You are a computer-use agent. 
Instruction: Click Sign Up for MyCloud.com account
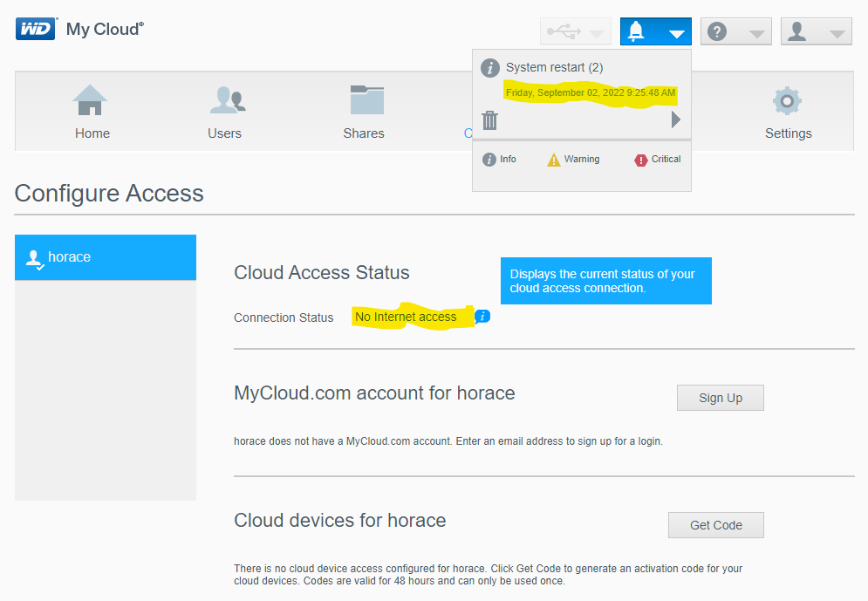(x=721, y=398)
